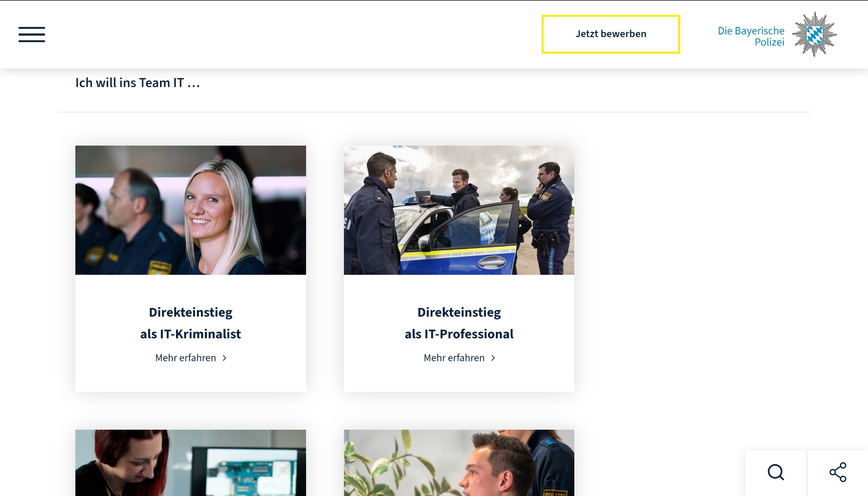Click Direkteinstieg als IT-Kriminalist heading
The width and height of the screenshot is (868, 496).
coord(191,323)
